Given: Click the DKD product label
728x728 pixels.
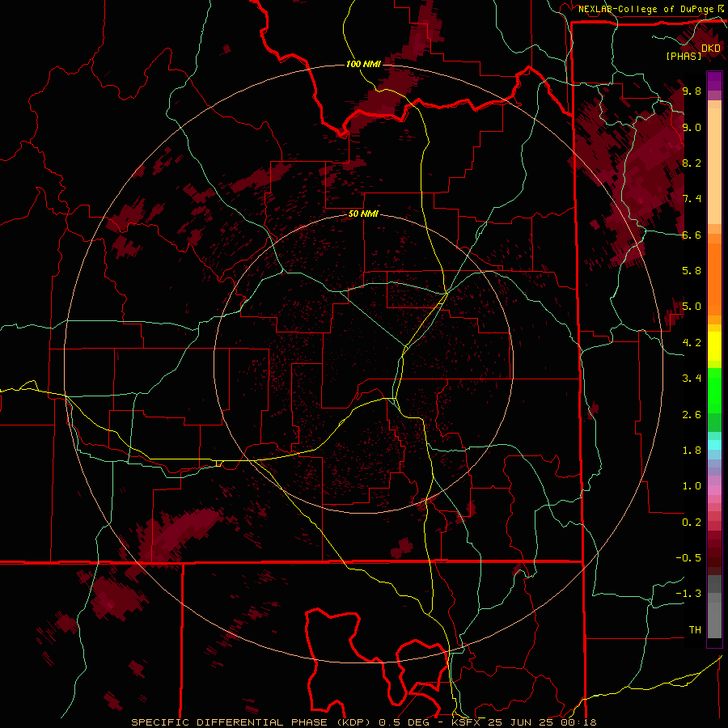Looking at the screenshot, I should pos(711,48).
